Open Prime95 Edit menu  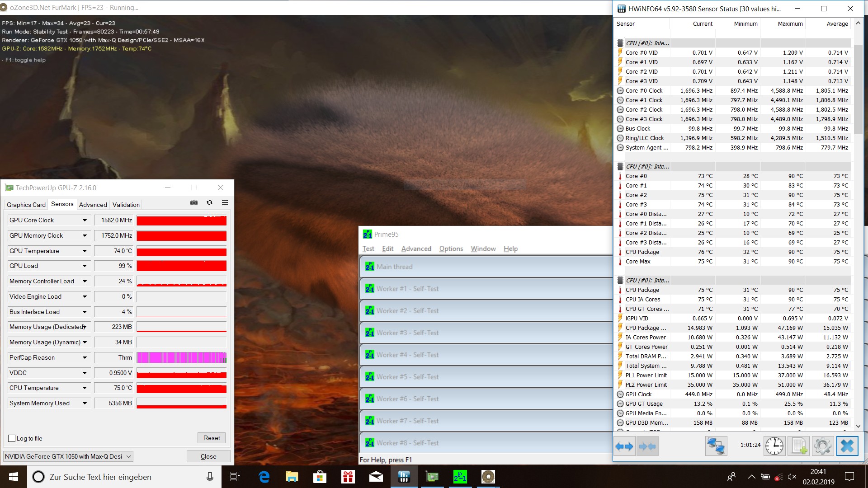point(387,249)
